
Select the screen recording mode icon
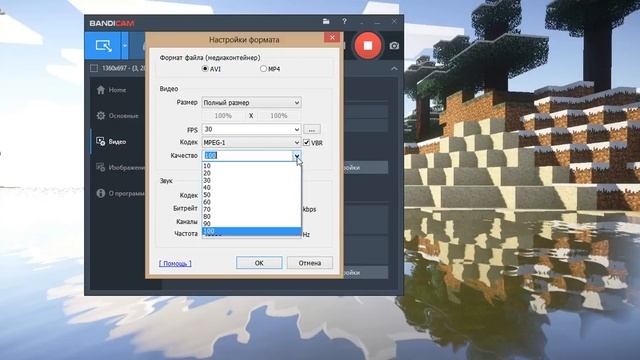pos(103,46)
